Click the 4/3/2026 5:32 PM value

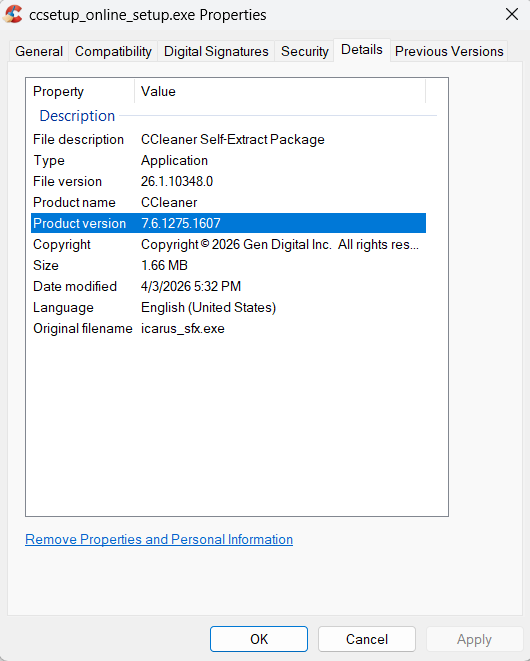coord(191,286)
